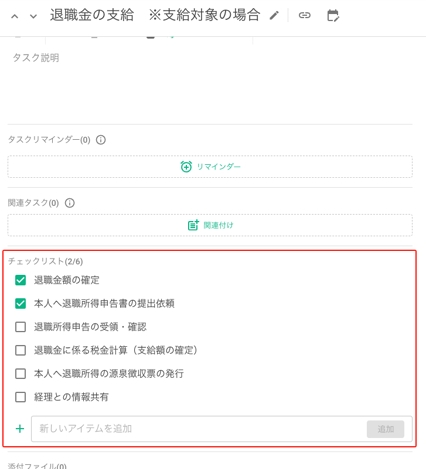Go to next task with down chevron

click(x=33, y=16)
